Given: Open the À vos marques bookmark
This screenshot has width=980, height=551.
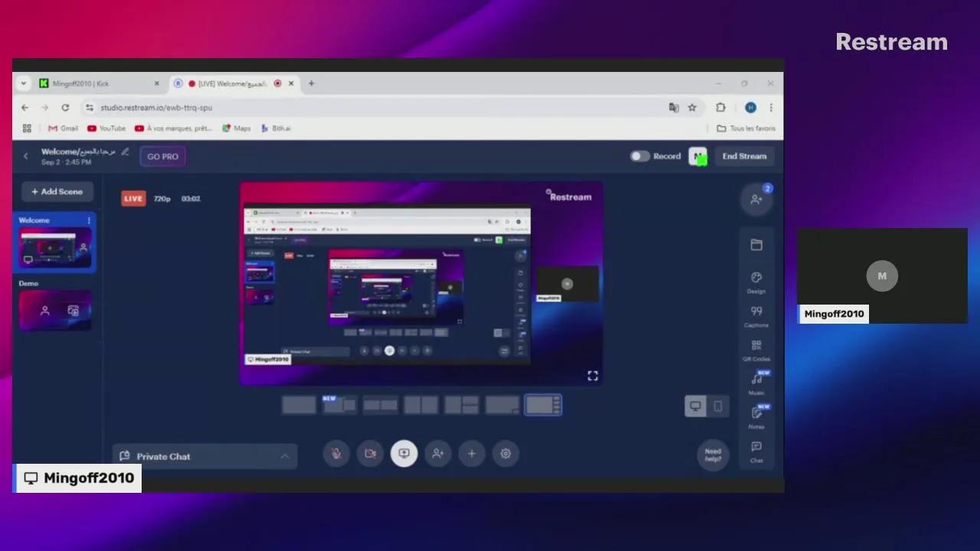Looking at the screenshot, I should click(173, 129).
